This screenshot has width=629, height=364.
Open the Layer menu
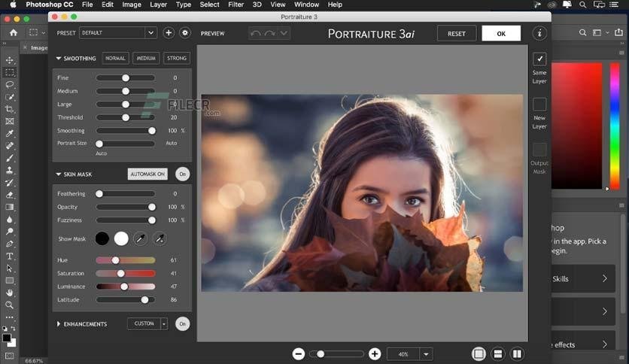point(159,5)
